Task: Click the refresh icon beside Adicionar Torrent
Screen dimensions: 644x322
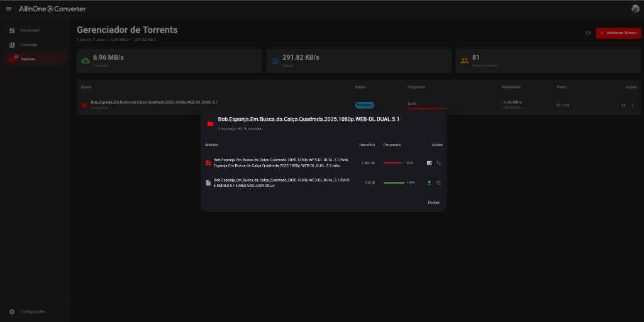Action: pos(588,33)
